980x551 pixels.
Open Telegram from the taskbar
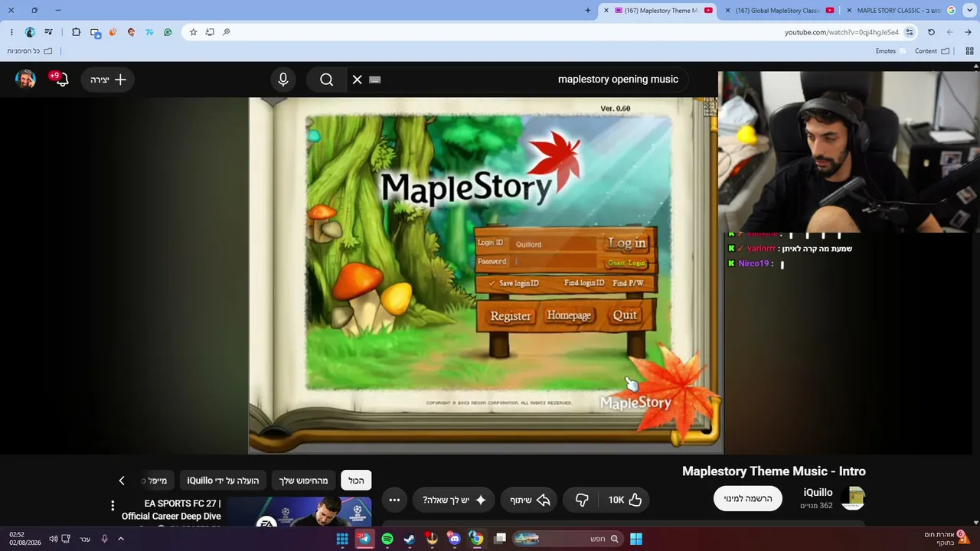point(364,539)
